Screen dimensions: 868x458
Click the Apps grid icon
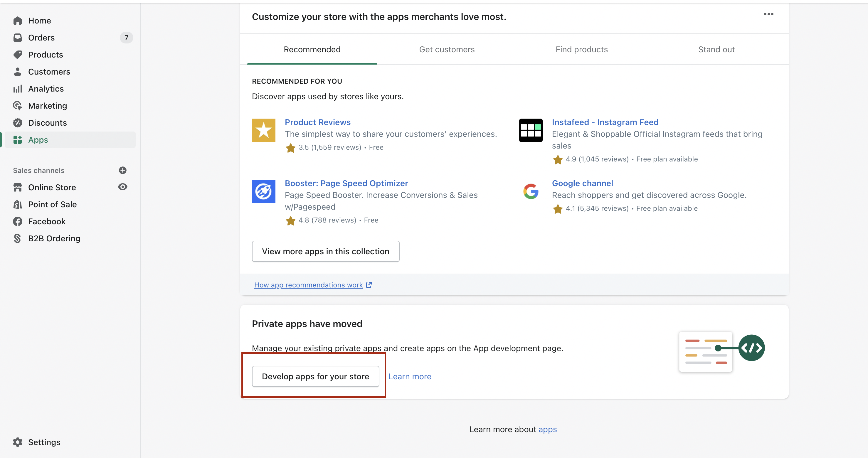click(x=18, y=139)
